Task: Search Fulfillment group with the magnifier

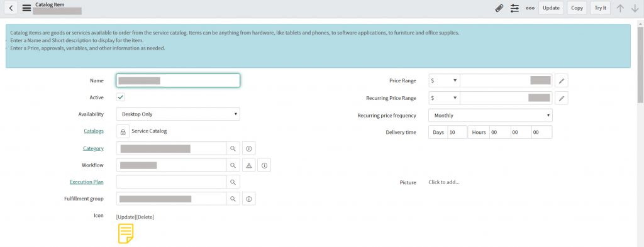Action: pyautogui.click(x=233, y=199)
